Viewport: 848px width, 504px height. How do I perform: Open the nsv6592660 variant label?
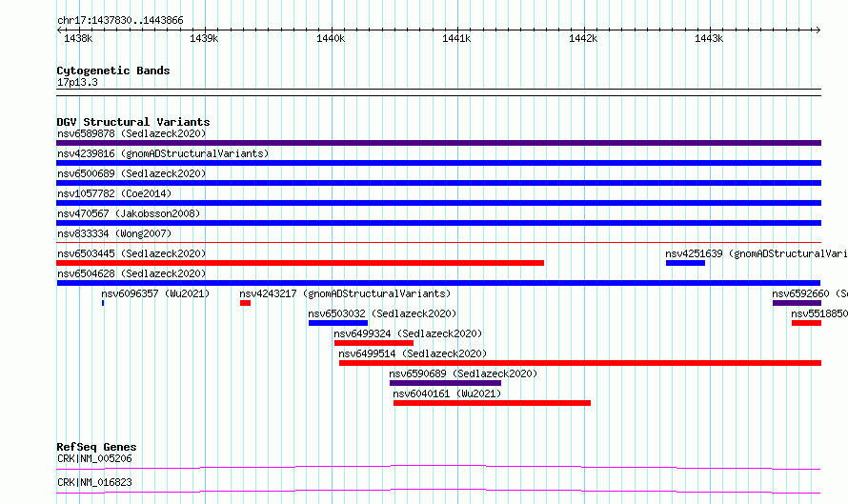(810, 293)
